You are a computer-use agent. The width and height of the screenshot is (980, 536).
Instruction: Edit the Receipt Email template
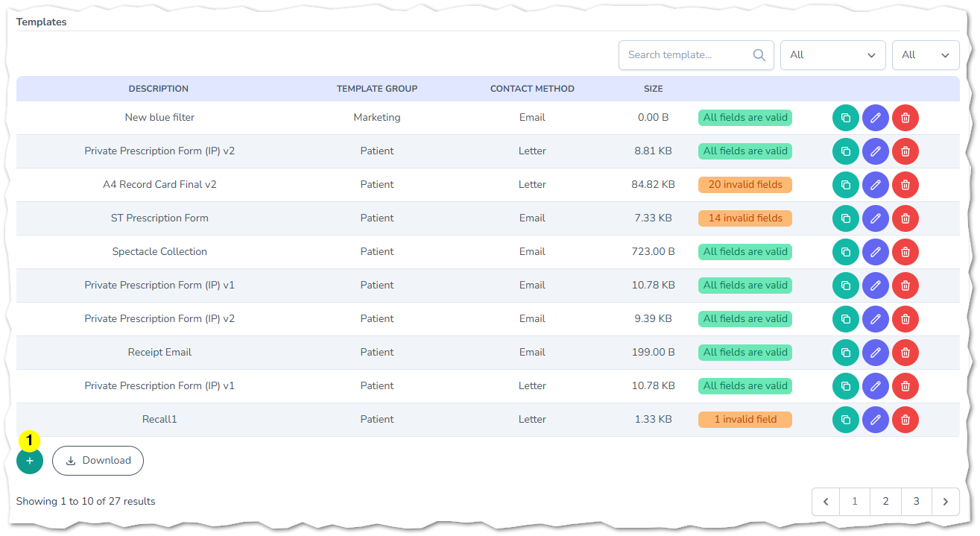coord(876,353)
